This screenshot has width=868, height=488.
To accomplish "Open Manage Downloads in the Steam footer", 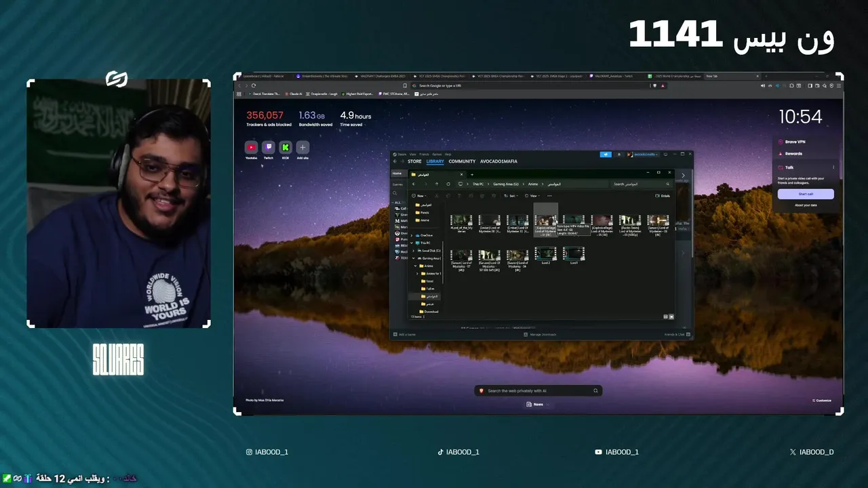I will click(x=540, y=334).
